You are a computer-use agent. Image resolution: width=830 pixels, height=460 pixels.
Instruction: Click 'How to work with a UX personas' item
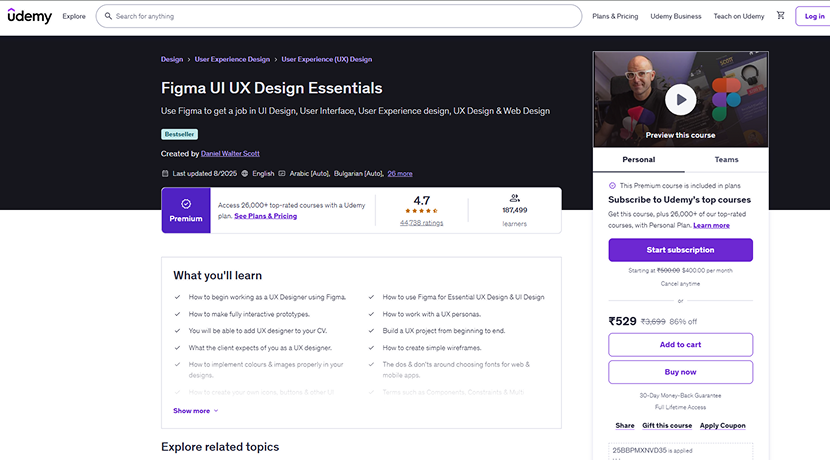(431, 314)
